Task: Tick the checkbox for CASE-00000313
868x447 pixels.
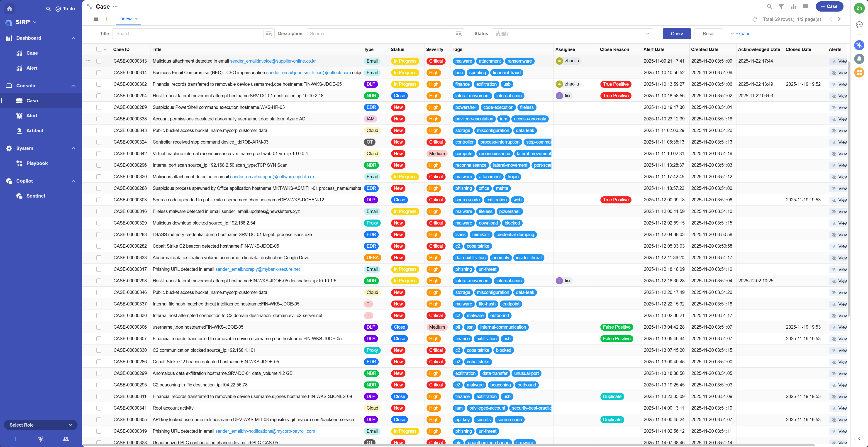Action: click(x=99, y=61)
